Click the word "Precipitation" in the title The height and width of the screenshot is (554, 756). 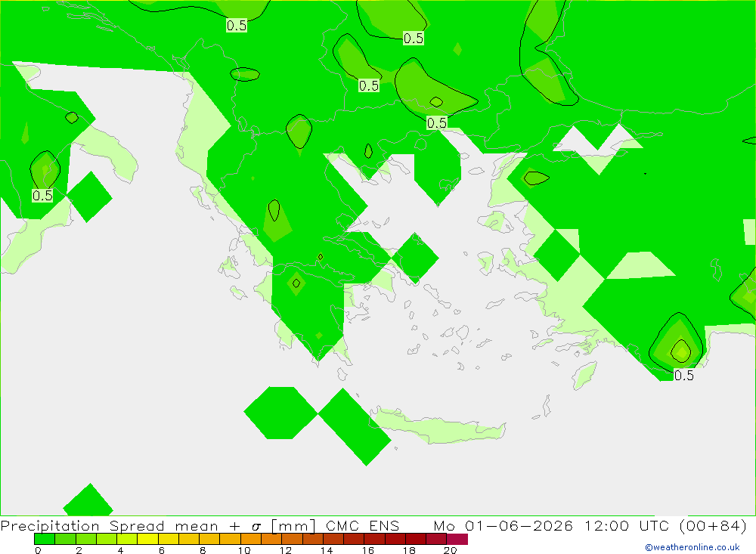click(x=50, y=526)
